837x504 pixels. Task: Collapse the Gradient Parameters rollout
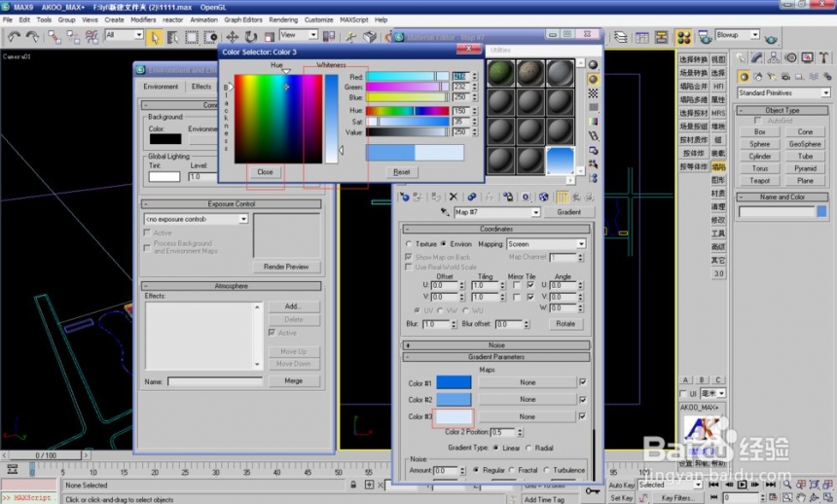click(x=496, y=357)
